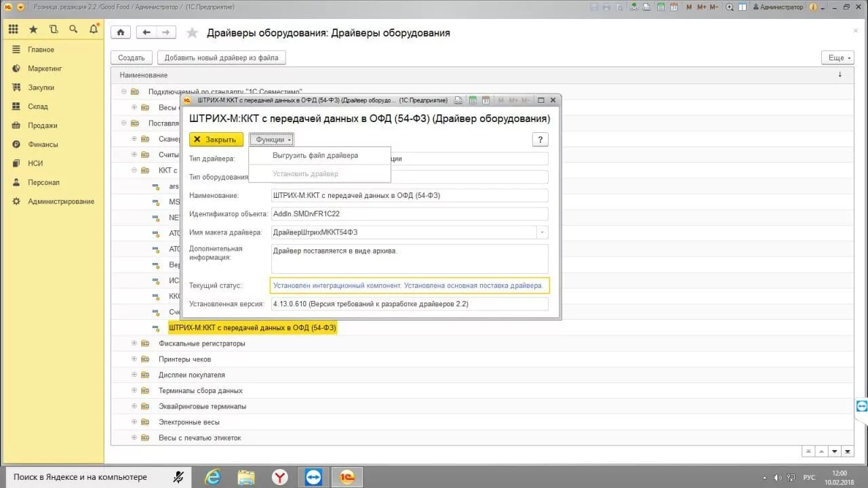Open the Закупки section
The height and width of the screenshot is (488, 868).
[x=41, y=87]
